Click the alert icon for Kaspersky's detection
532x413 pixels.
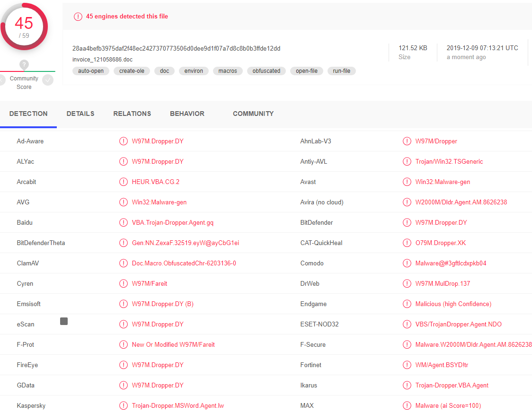124,405
